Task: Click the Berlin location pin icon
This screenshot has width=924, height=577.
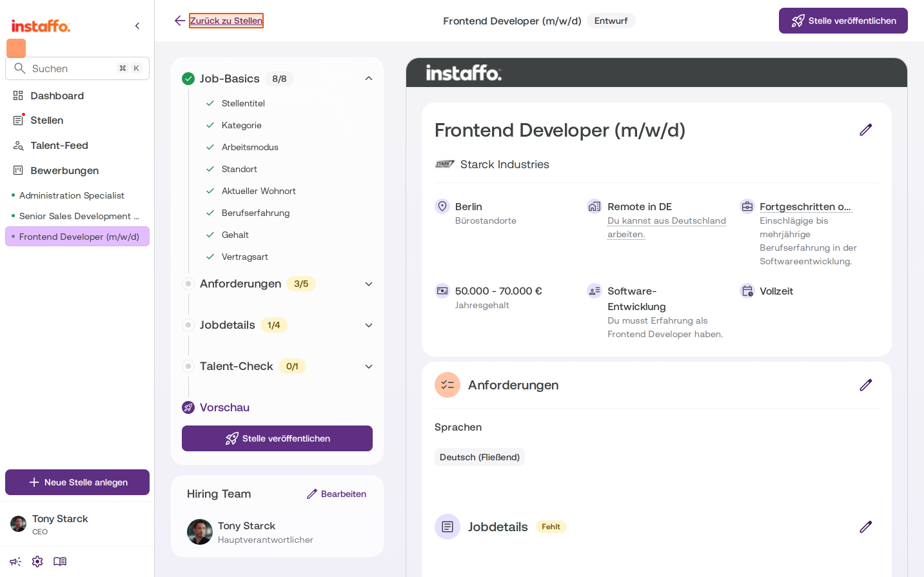Action: click(x=442, y=206)
